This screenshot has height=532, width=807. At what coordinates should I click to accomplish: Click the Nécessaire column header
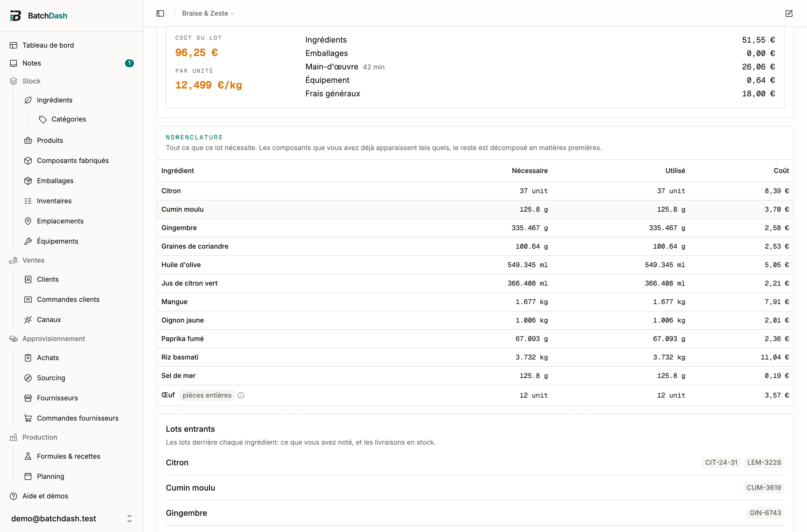pyautogui.click(x=530, y=171)
